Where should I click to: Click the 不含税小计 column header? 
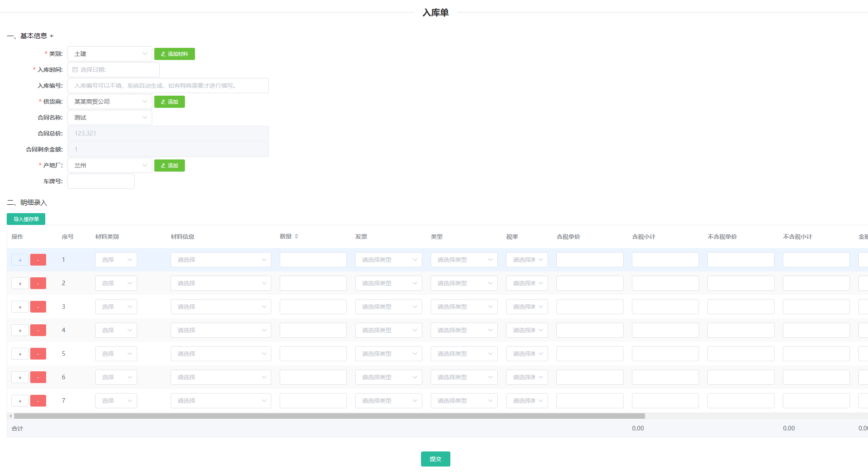(798, 237)
